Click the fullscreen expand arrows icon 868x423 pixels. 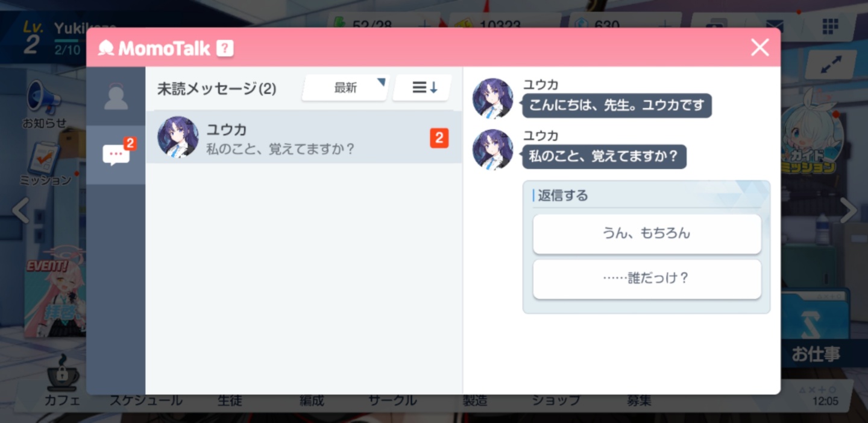point(830,64)
